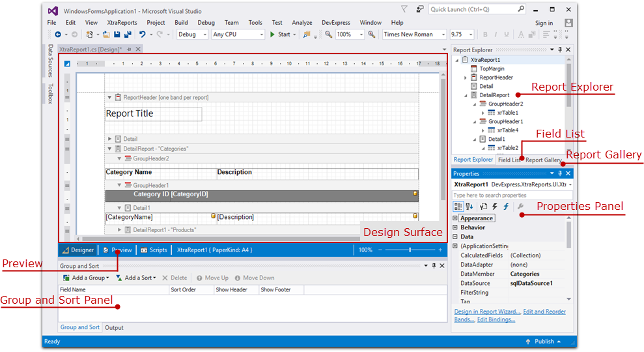
Task: Click the Italic formatting icon
Action: click(496, 35)
